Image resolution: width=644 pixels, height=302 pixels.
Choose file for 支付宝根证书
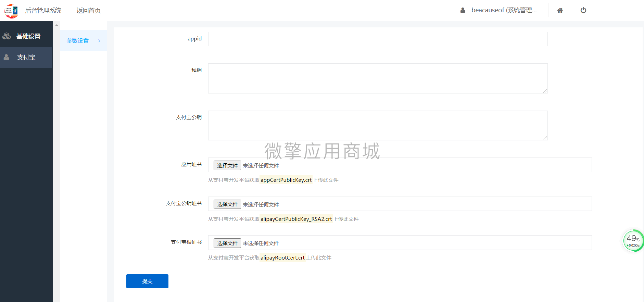point(227,243)
